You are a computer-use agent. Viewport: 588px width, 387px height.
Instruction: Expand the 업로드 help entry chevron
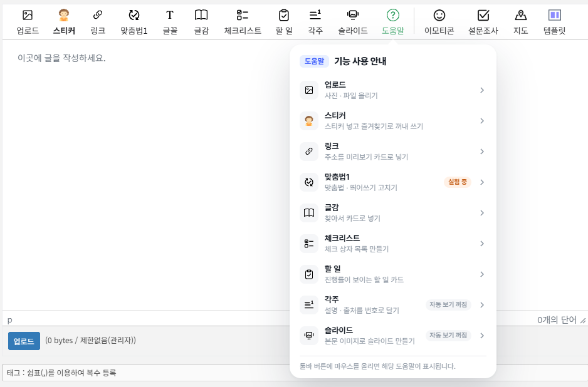coord(482,90)
